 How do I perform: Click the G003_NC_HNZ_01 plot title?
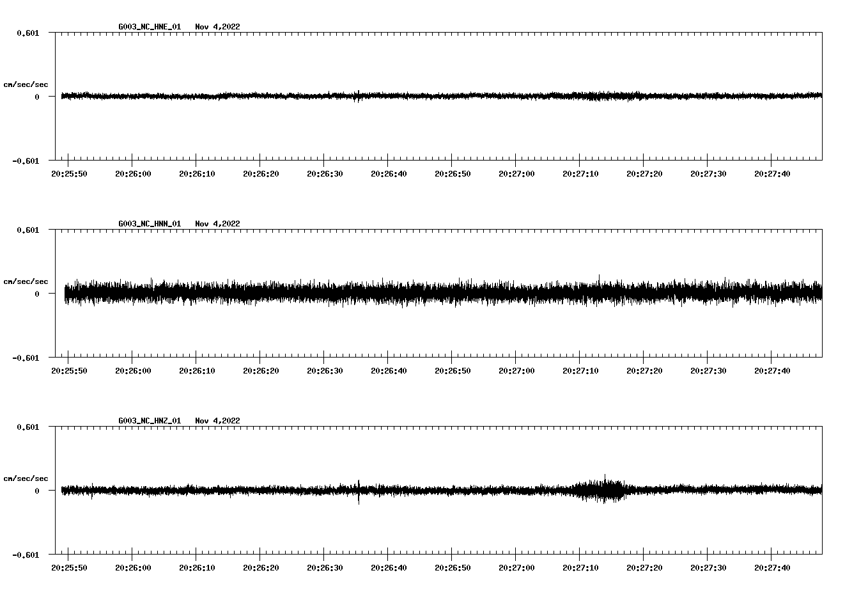coord(179,421)
